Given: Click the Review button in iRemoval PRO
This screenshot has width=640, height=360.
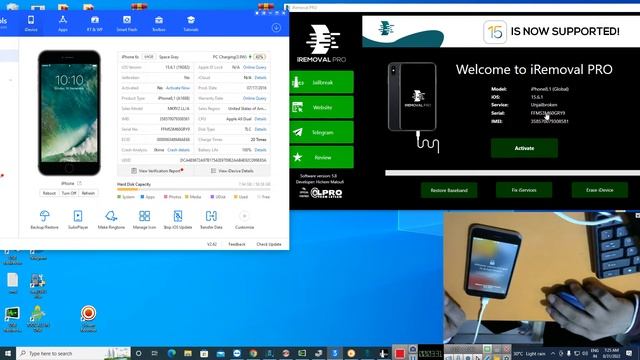Looking at the screenshot, I should (x=322, y=157).
